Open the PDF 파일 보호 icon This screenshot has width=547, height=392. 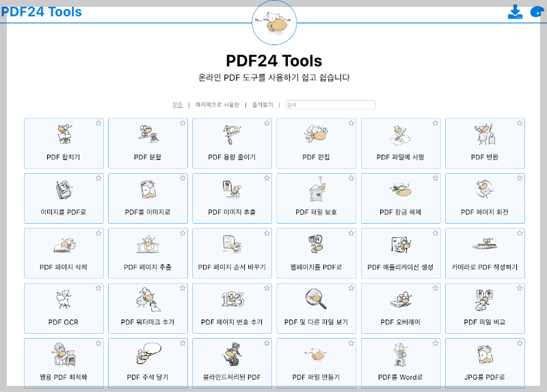coord(317,189)
